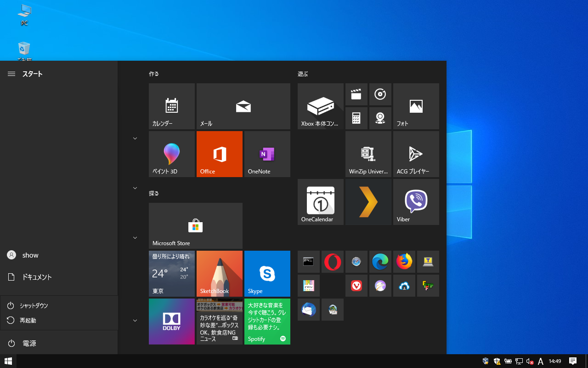Launch the Vivaldi browser tile

click(356, 286)
